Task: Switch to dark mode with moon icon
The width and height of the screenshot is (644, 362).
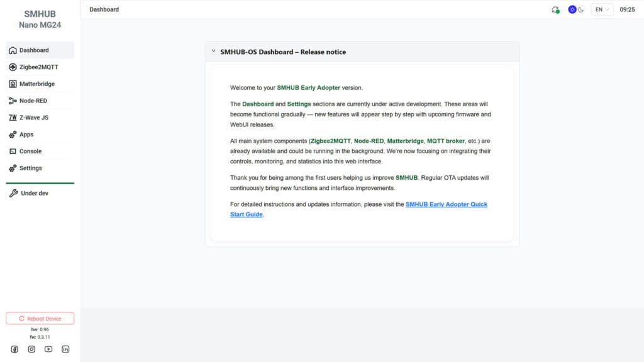Action: coord(581,9)
